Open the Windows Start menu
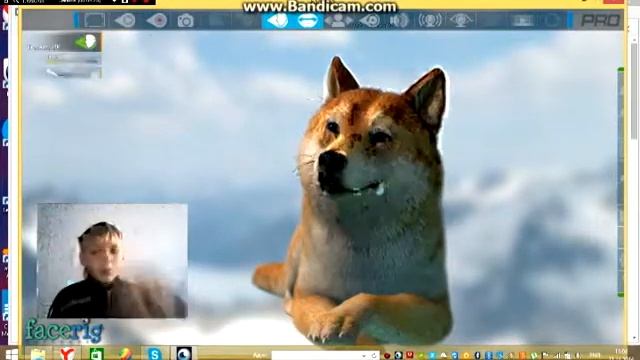 click(x=11, y=354)
